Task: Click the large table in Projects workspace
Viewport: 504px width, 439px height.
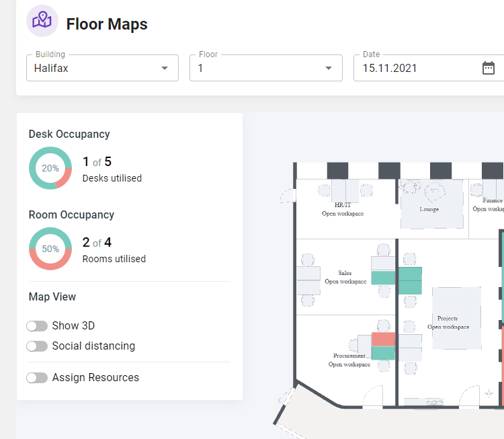Action: [x=456, y=318]
